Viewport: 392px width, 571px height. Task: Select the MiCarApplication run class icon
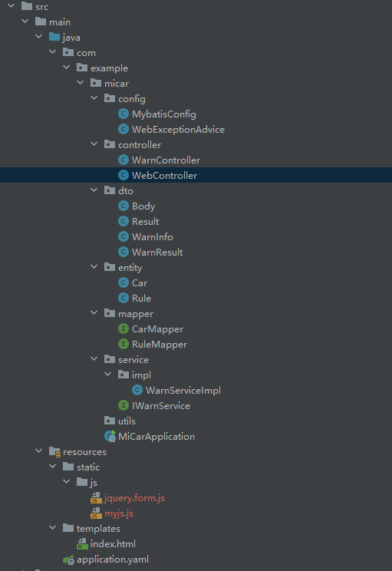[x=110, y=436]
